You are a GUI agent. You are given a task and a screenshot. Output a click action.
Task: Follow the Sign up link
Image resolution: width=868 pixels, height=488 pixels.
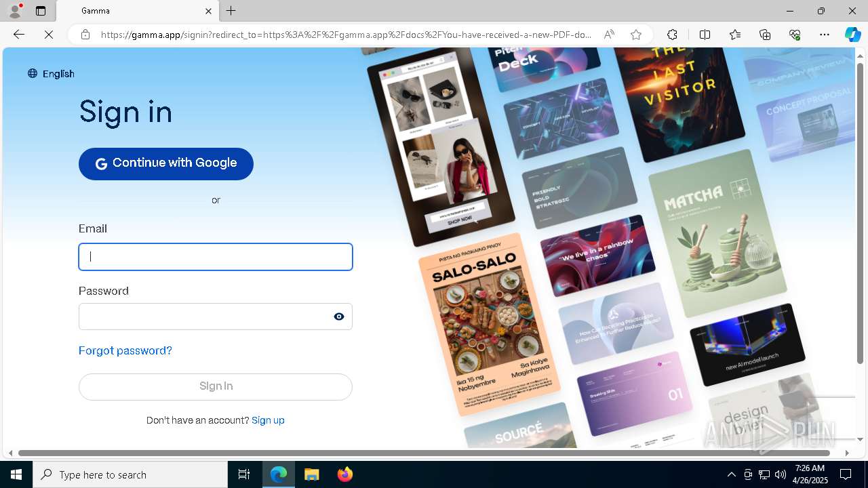pyautogui.click(x=268, y=420)
